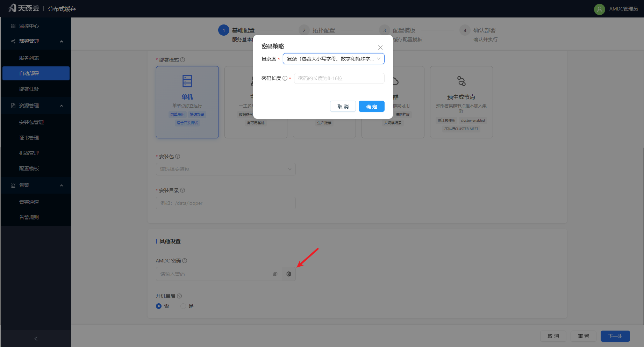This screenshot has width=644, height=347.
Task: Click the 简单易用 tag
Action: (x=178, y=115)
